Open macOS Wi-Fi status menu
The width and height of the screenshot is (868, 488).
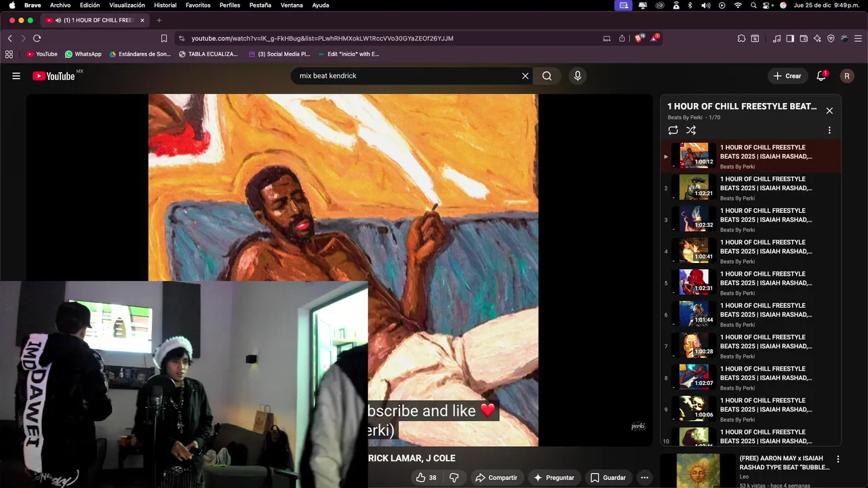pyautogui.click(x=738, y=5)
